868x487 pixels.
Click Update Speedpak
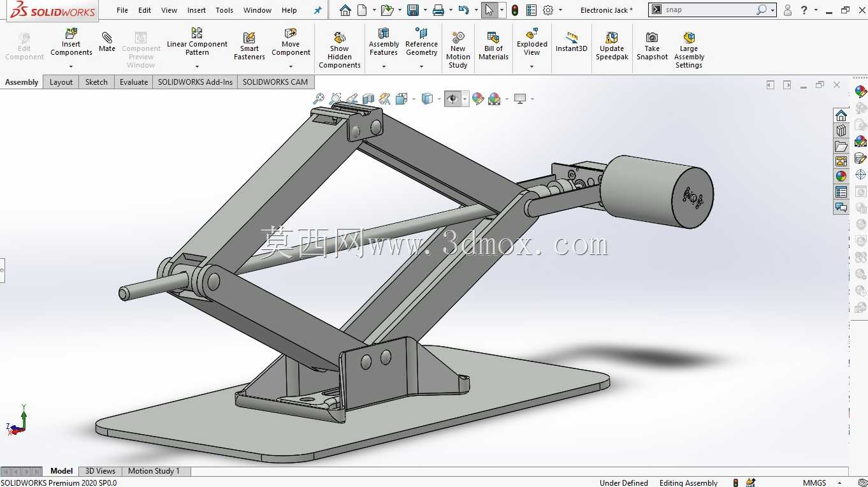pyautogui.click(x=612, y=46)
